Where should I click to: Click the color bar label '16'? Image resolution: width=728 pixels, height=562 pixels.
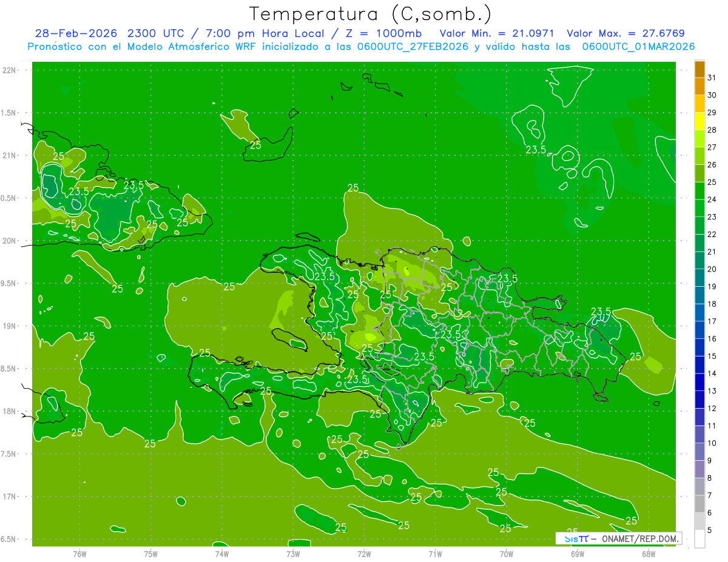coord(712,339)
